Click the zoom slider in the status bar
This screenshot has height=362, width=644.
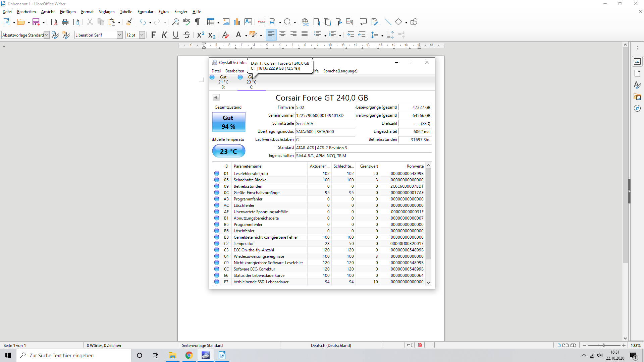[604, 345]
